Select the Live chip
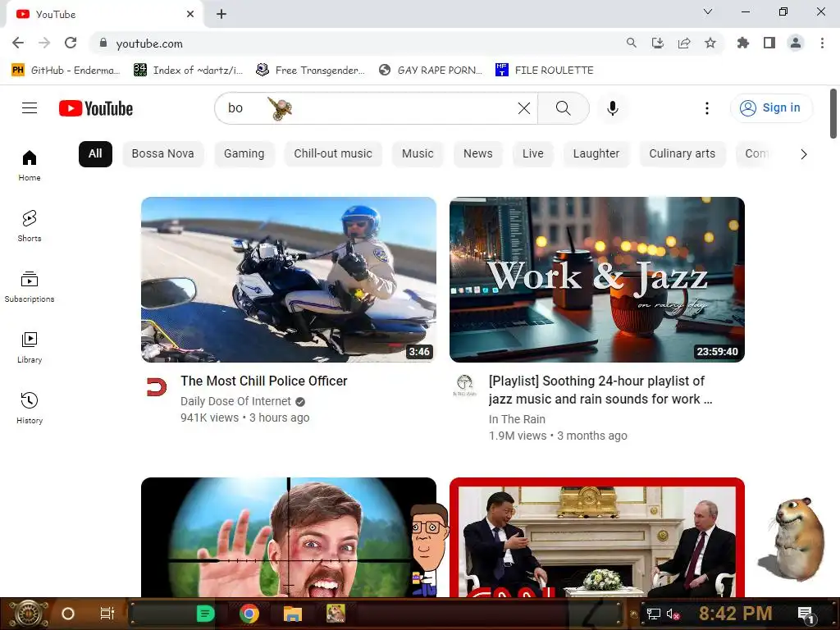Screen dimensions: 840x630 tap(532, 153)
